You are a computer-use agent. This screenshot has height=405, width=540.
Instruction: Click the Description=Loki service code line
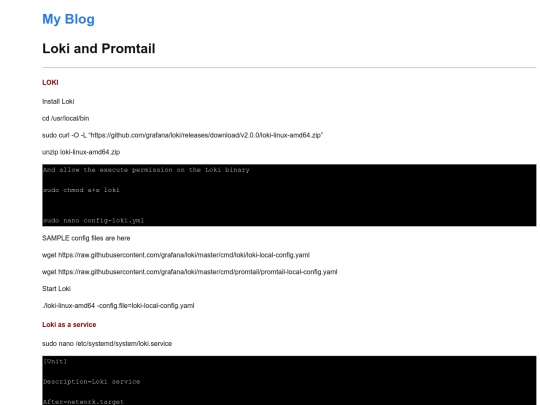(92, 382)
